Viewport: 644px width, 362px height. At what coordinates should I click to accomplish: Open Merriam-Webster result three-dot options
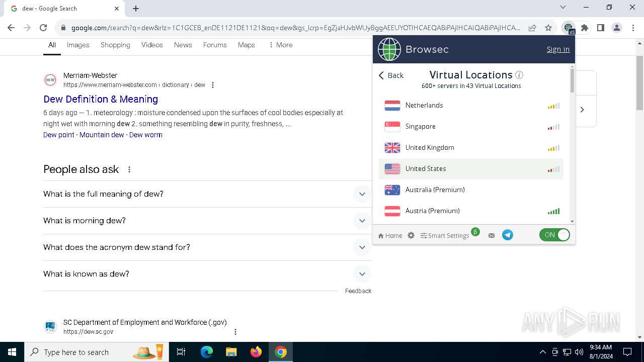pyautogui.click(x=213, y=85)
